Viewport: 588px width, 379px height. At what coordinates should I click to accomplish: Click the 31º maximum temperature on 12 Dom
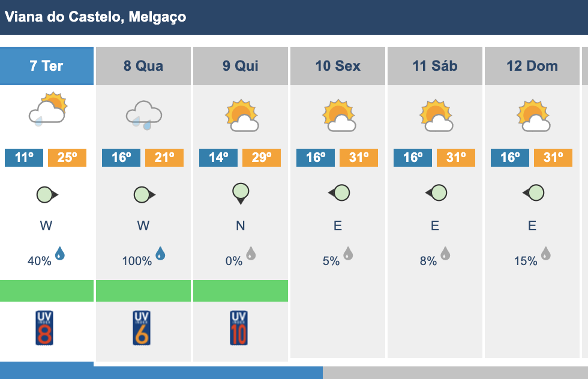tap(553, 158)
